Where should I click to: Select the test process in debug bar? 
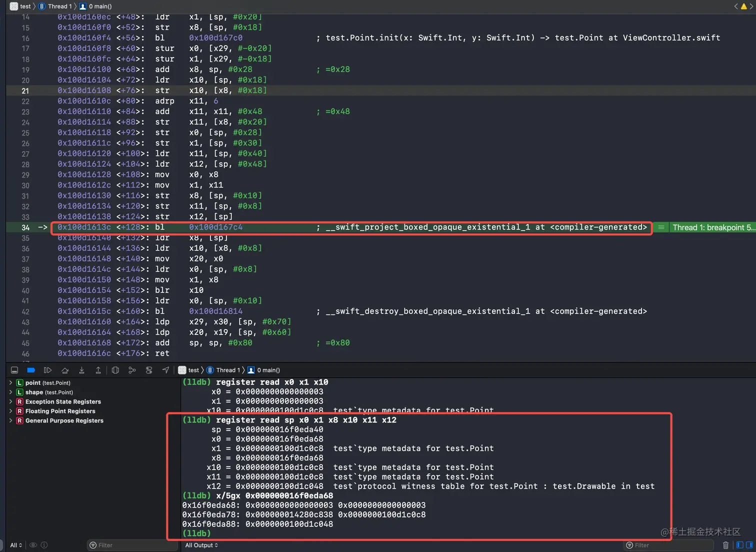[189, 370]
